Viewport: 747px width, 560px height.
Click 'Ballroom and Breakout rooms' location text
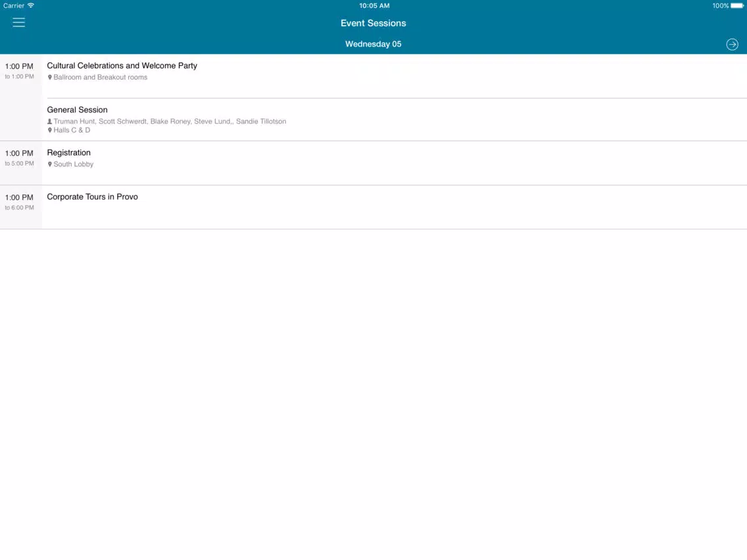pyautogui.click(x=100, y=77)
